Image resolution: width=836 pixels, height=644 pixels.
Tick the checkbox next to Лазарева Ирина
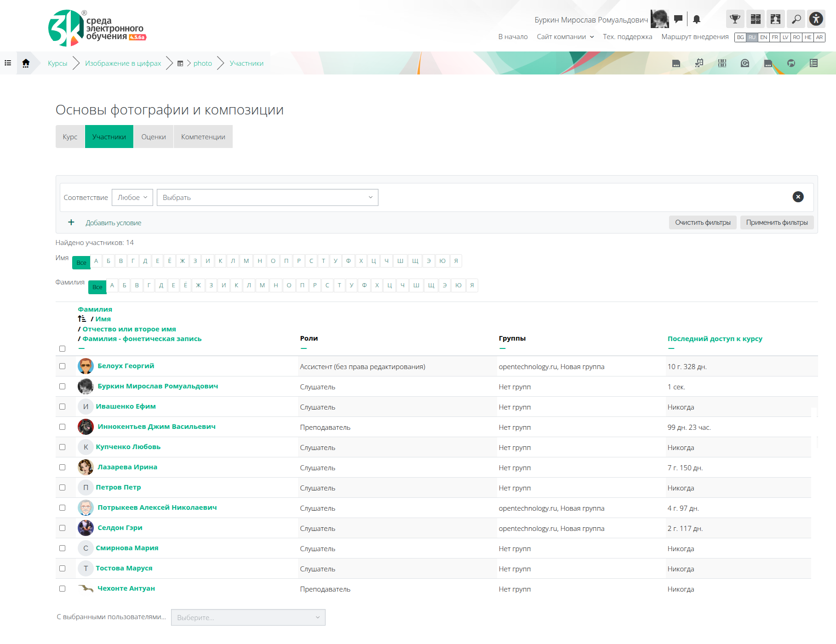62,467
